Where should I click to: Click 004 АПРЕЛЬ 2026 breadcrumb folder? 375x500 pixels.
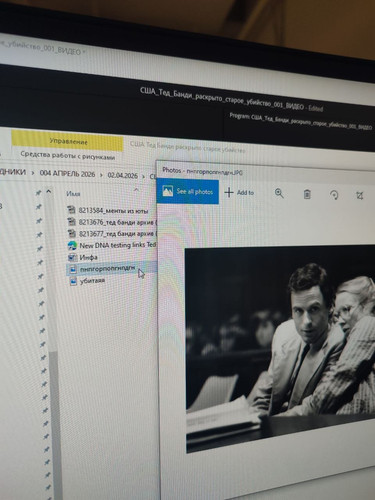pyautogui.click(x=67, y=174)
